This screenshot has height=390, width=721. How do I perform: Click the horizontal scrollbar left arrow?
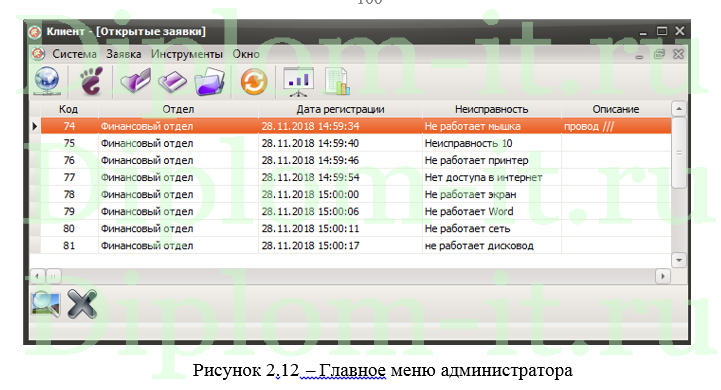click(37, 276)
